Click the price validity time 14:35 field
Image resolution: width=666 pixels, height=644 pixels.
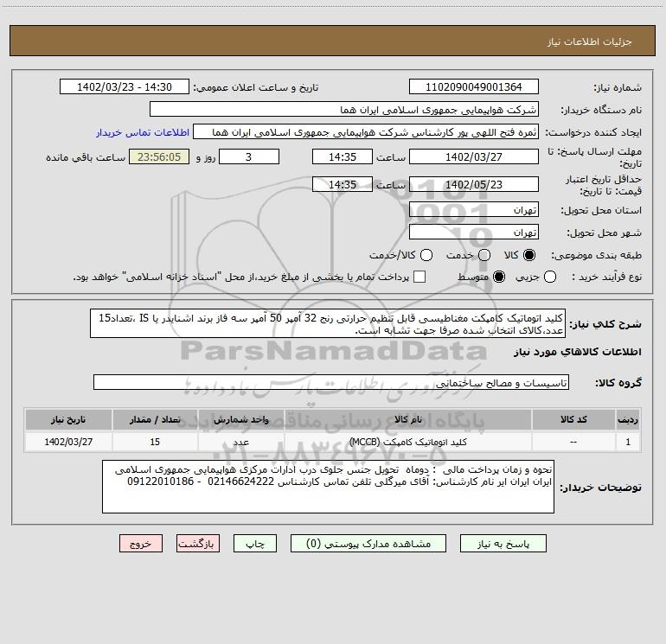pos(343,185)
